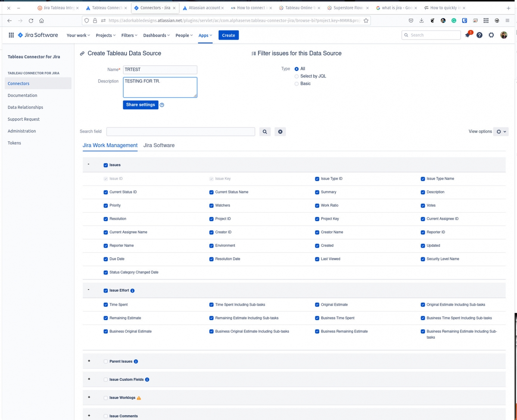Click the search field magnifier button
517x420 pixels.
[265, 131]
